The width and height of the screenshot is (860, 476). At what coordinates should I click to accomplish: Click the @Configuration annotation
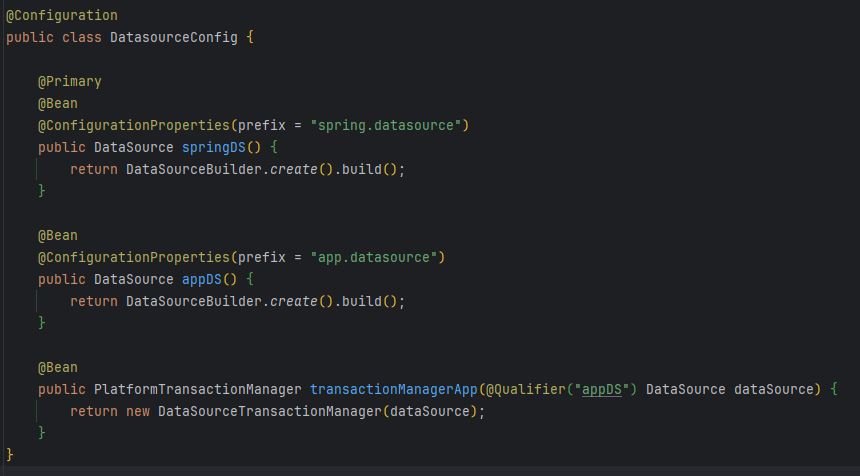61,16
